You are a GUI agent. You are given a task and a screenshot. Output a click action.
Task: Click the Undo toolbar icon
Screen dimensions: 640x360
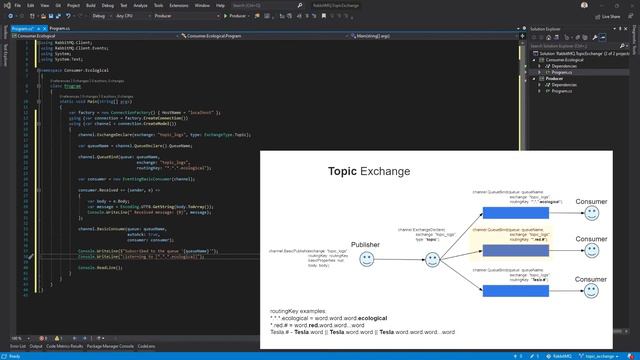68,16
